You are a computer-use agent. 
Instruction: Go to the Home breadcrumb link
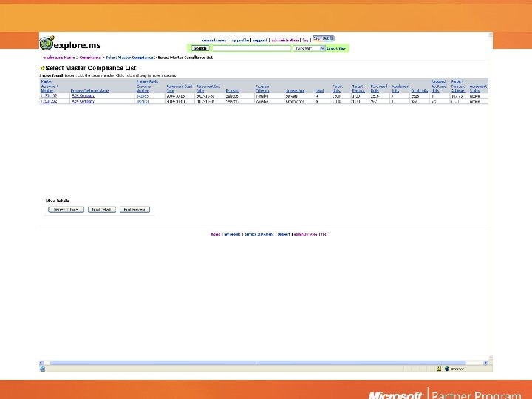(x=58, y=58)
